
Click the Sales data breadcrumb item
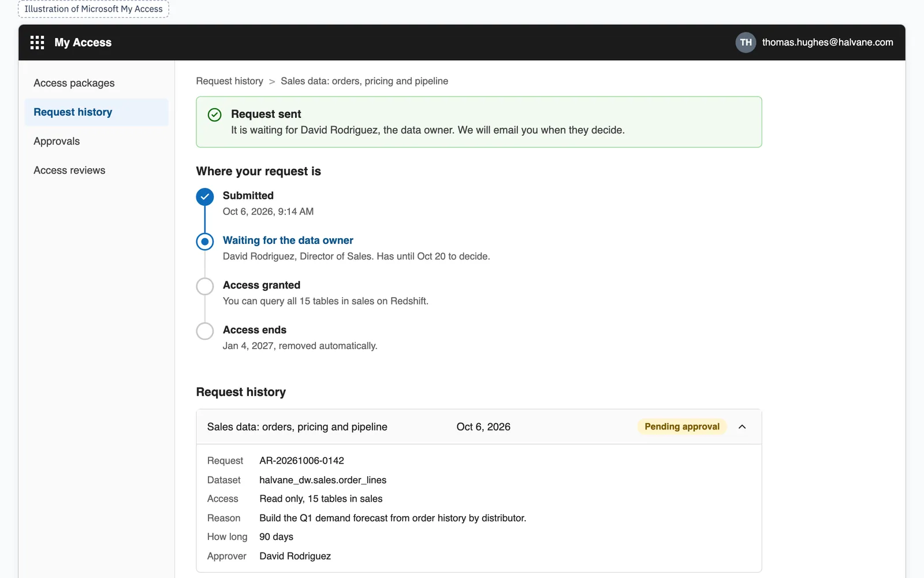[x=364, y=81]
